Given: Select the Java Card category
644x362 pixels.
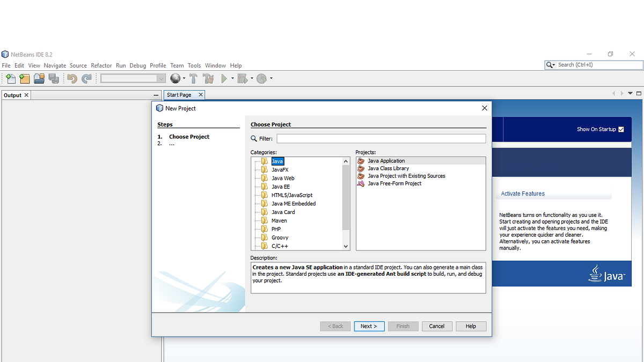Looking at the screenshot, I should click(x=283, y=212).
